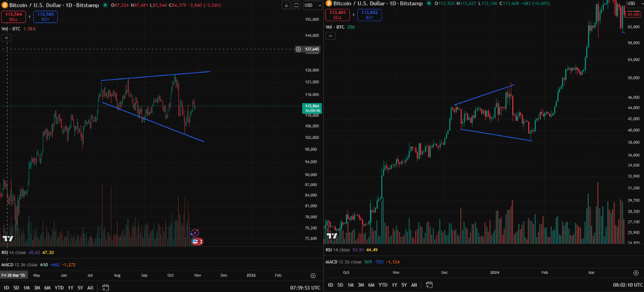Select the 1M range on the left chart
This screenshot has height=292, width=644.
pyautogui.click(x=26, y=288)
